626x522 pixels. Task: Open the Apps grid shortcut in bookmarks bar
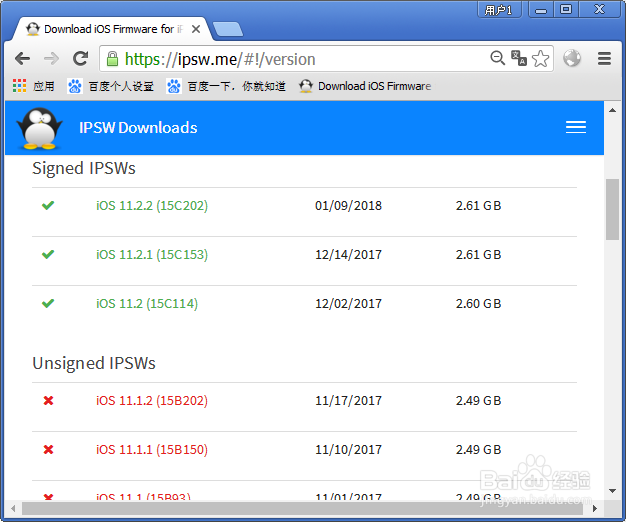33,86
